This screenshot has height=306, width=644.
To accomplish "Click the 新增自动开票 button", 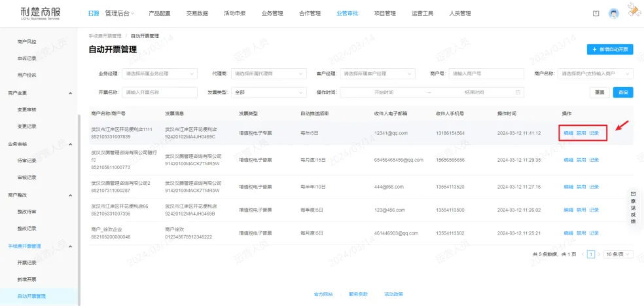I will click(x=610, y=49).
